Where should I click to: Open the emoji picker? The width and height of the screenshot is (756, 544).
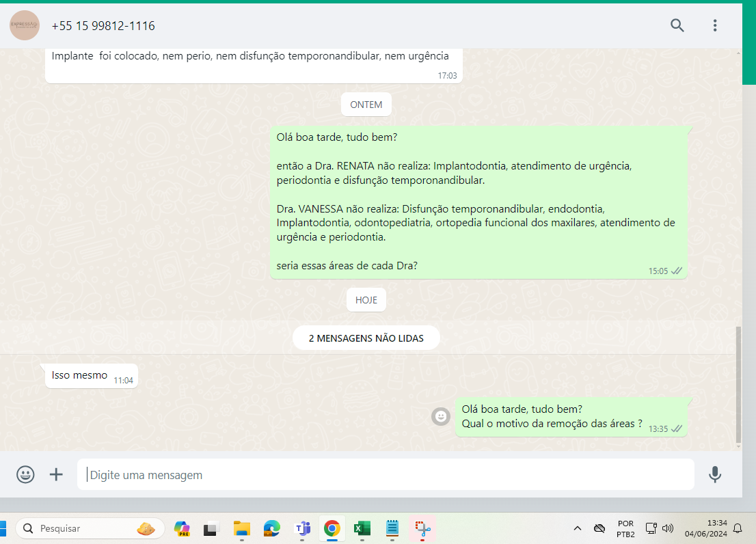point(25,474)
